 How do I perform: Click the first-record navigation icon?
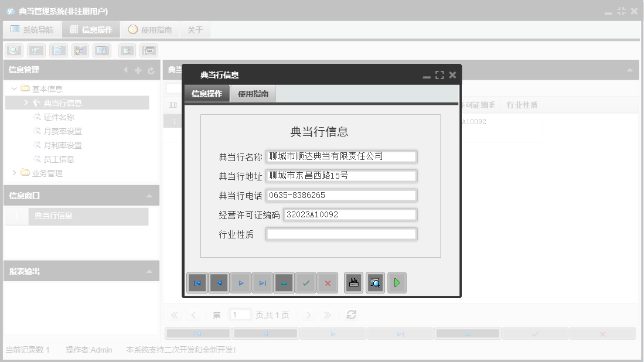(197, 283)
